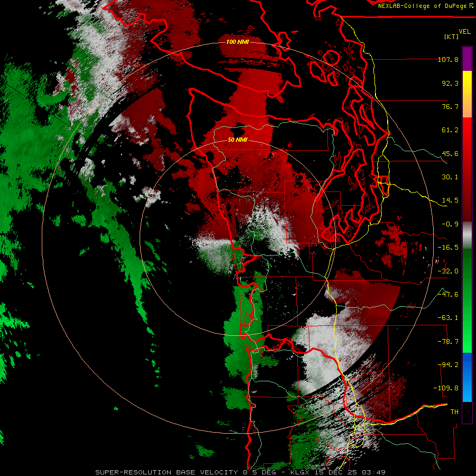The width and height of the screenshot is (476, 476).
Task: Select the 14.5 scale value
Action: [x=450, y=200]
